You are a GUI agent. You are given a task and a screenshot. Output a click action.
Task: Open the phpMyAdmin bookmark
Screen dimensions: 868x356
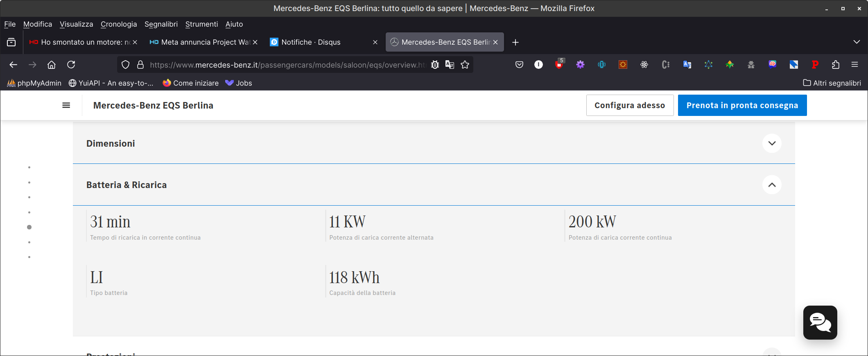tap(34, 83)
